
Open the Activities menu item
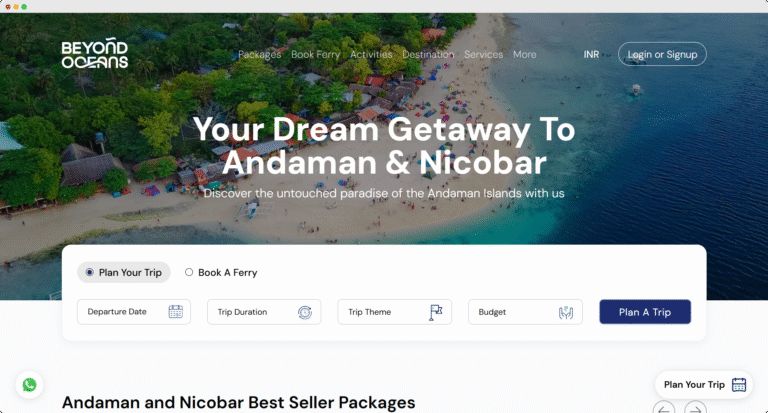coord(371,54)
